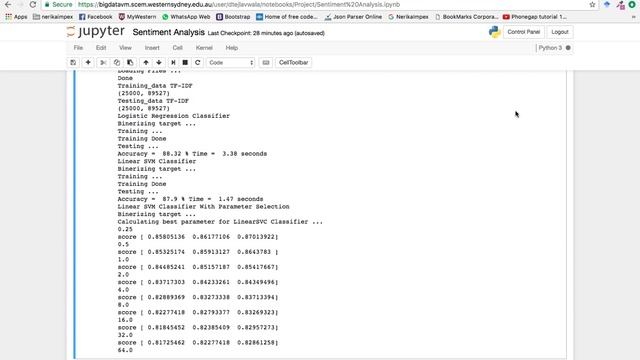Click the 64.0 parameter value line
The height and width of the screenshot is (360, 640).
tap(125, 350)
